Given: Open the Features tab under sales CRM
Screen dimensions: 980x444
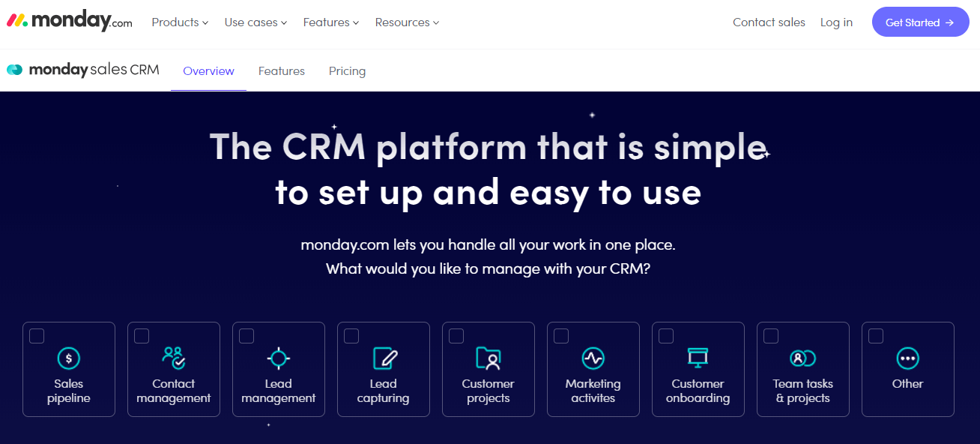Looking at the screenshot, I should pos(282,71).
